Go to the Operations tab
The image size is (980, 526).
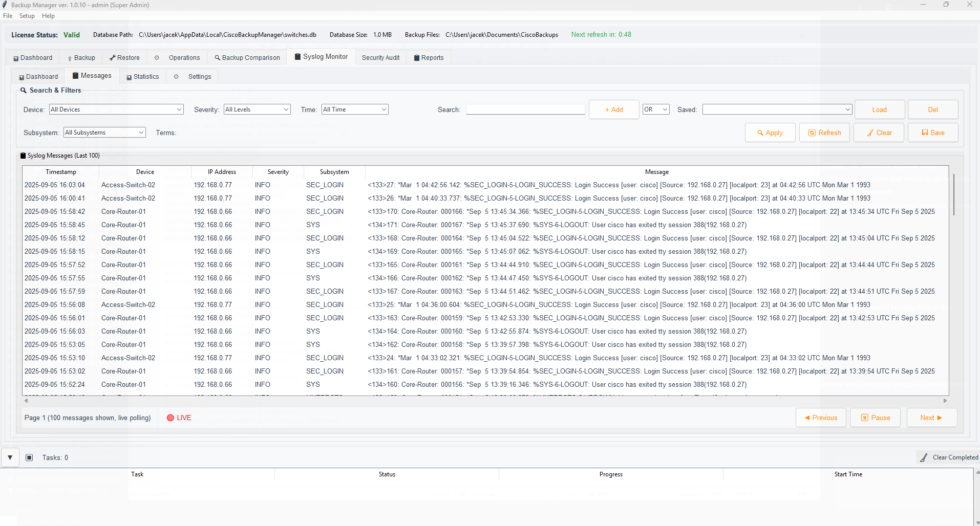(177, 58)
